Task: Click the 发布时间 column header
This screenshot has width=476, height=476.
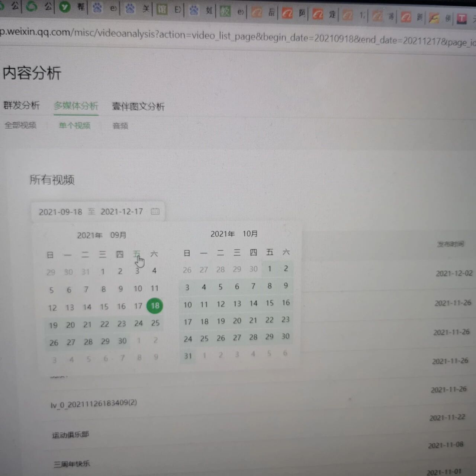Action: tap(450, 244)
